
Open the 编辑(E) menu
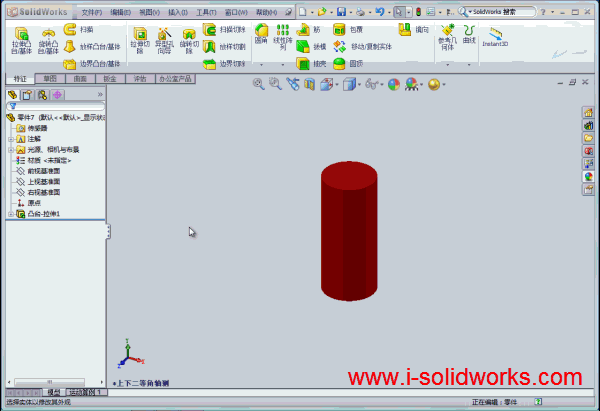pos(120,12)
